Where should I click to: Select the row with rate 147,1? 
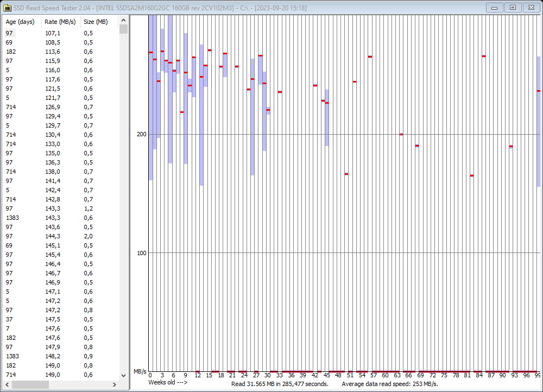[61, 292]
